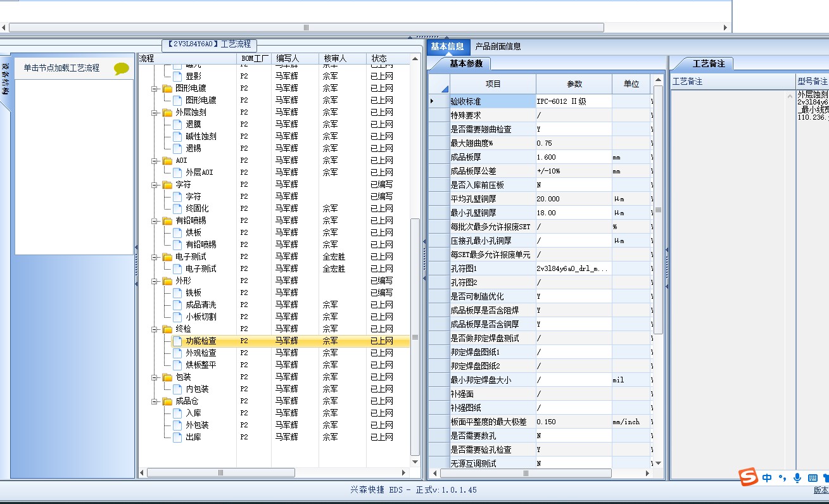This screenshot has width=829, height=504.
Task: Collapse the 电子测试 folder node
Action: coord(155,257)
